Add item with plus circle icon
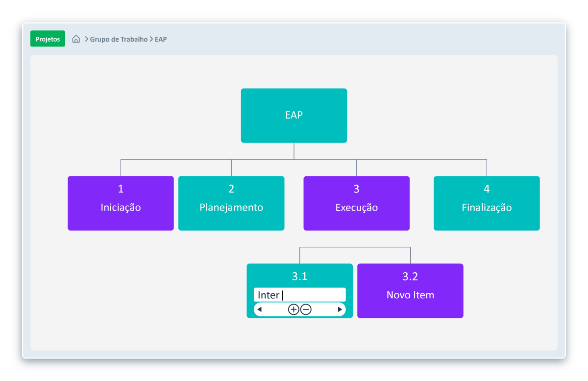 (293, 310)
